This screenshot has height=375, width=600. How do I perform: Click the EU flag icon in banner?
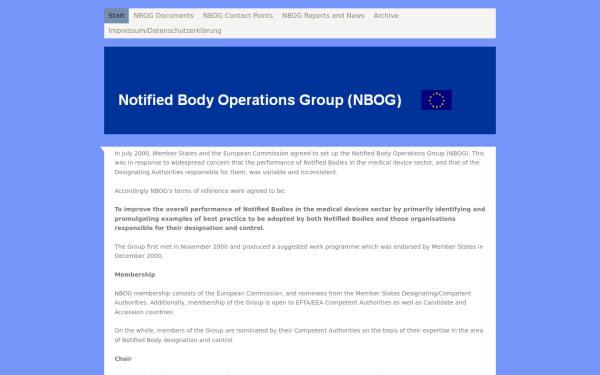pos(437,100)
